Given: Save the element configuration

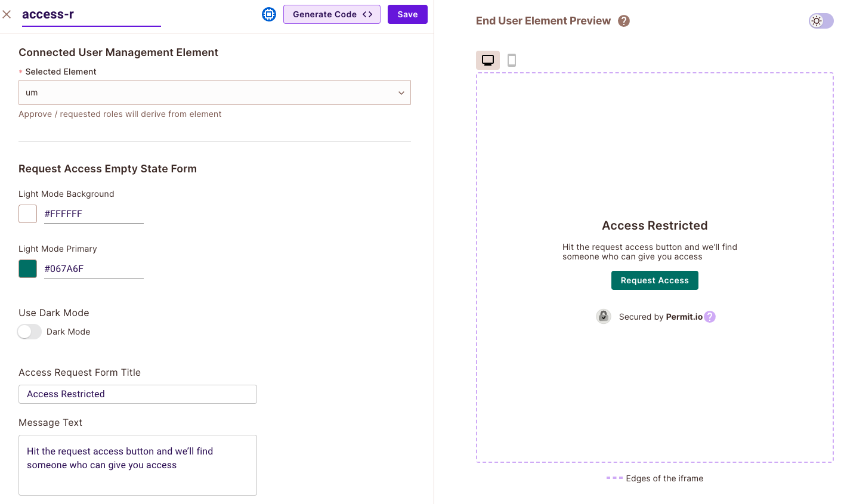Looking at the screenshot, I should (407, 14).
